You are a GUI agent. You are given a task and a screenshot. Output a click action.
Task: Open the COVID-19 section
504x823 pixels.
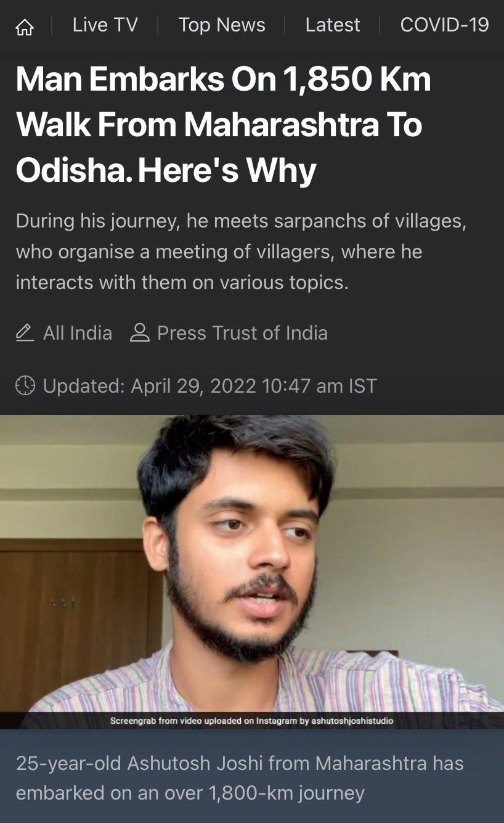[444, 25]
